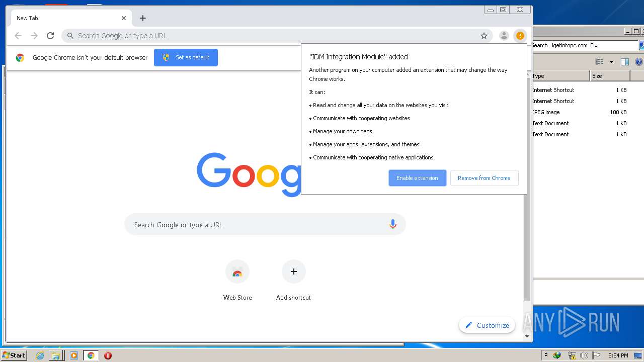Viewport: 644px width, 362px height.
Task: Open the network tray icon
Action: (572, 355)
